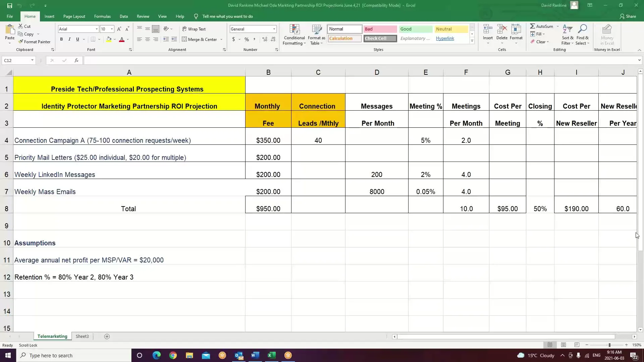Click the AutoSum sigma icon
Screen dimensions: 644x362
tap(532, 26)
